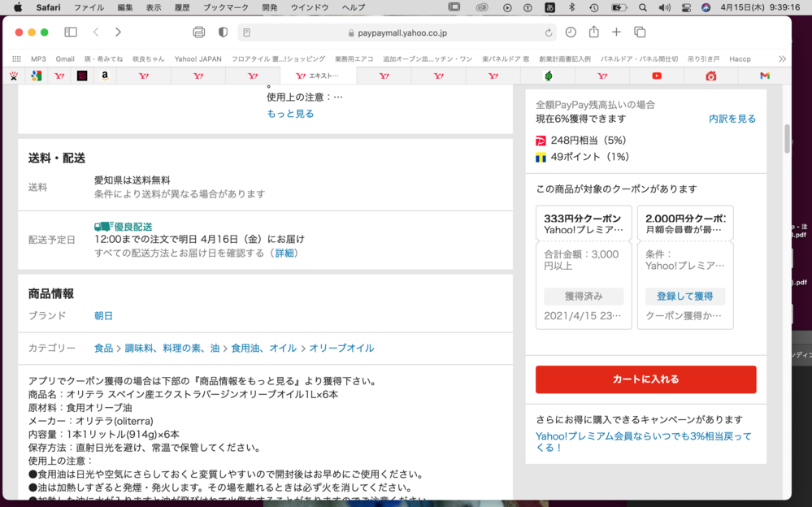Screen dimensions: 812x507
Task: Show Reader view from address bar
Action: click(x=246, y=32)
